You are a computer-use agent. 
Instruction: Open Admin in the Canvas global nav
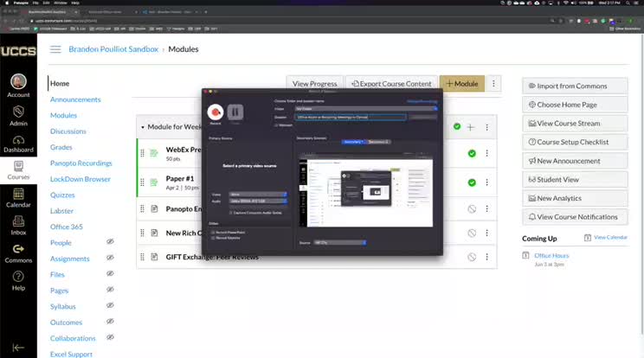(x=18, y=116)
